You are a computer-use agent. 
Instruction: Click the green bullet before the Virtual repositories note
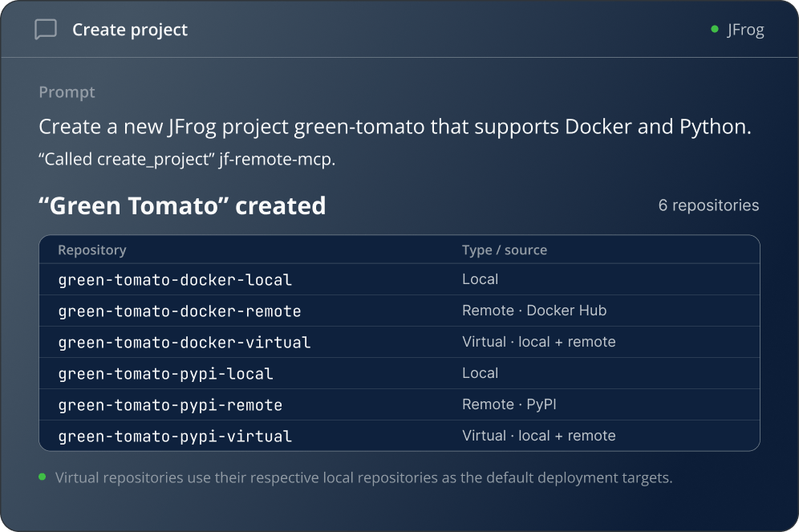click(43, 477)
